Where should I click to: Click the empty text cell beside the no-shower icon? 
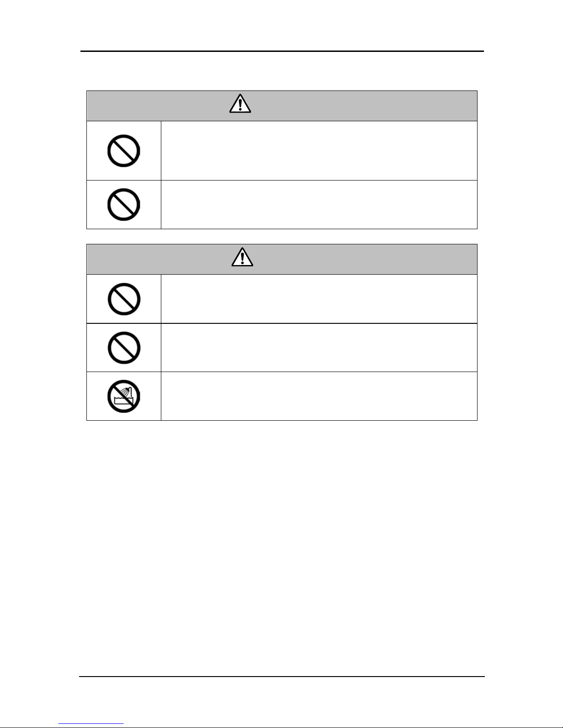tap(319, 396)
